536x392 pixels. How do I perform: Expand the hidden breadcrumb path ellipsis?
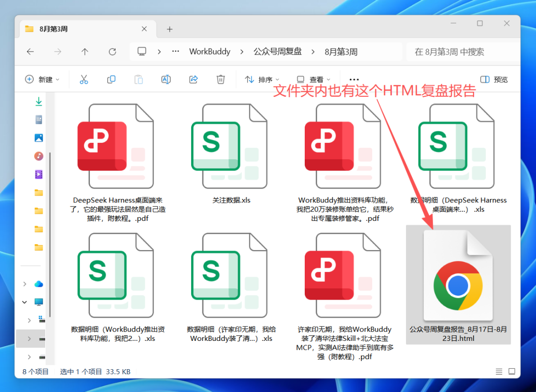point(175,52)
